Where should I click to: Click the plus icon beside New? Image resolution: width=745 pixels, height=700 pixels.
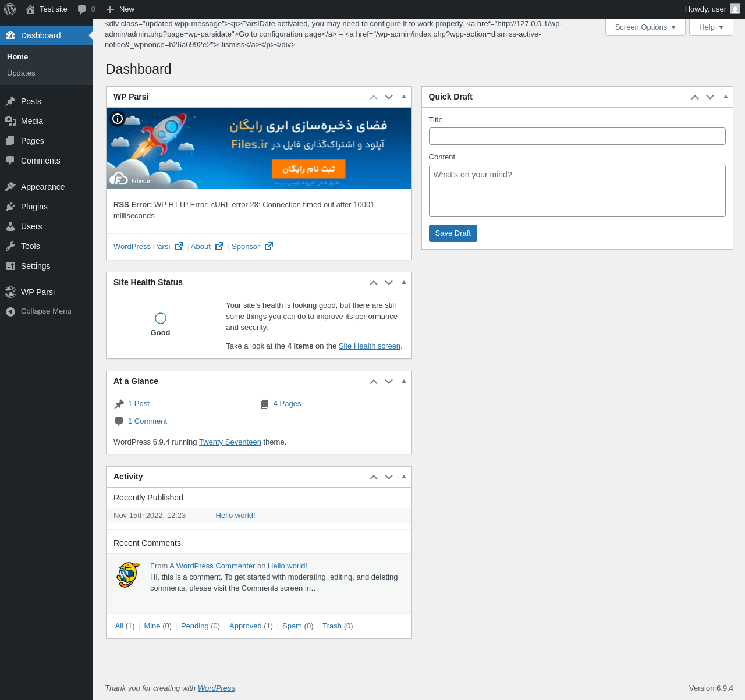pos(110,9)
